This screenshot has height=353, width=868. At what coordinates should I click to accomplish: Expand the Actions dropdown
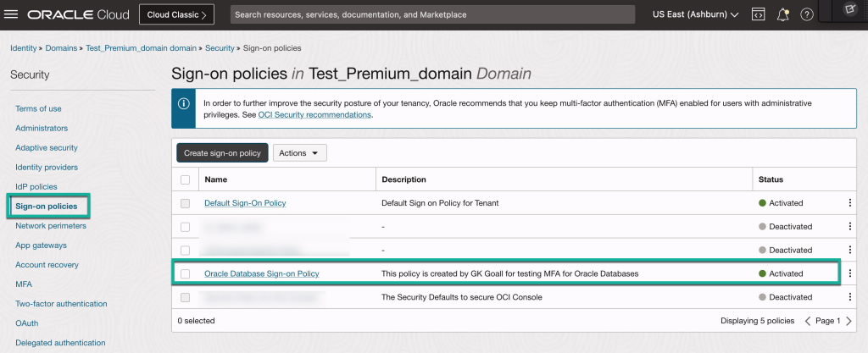(299, 153)
